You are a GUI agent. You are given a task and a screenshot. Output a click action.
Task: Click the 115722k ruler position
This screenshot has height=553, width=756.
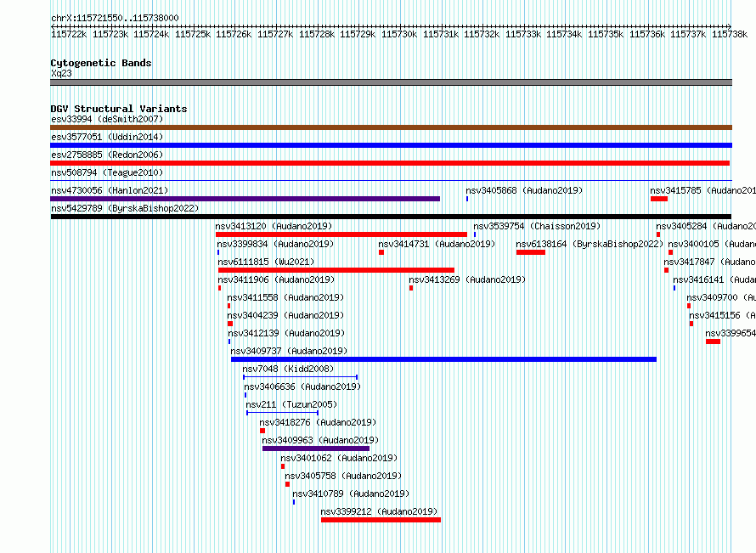click(69, 34)
